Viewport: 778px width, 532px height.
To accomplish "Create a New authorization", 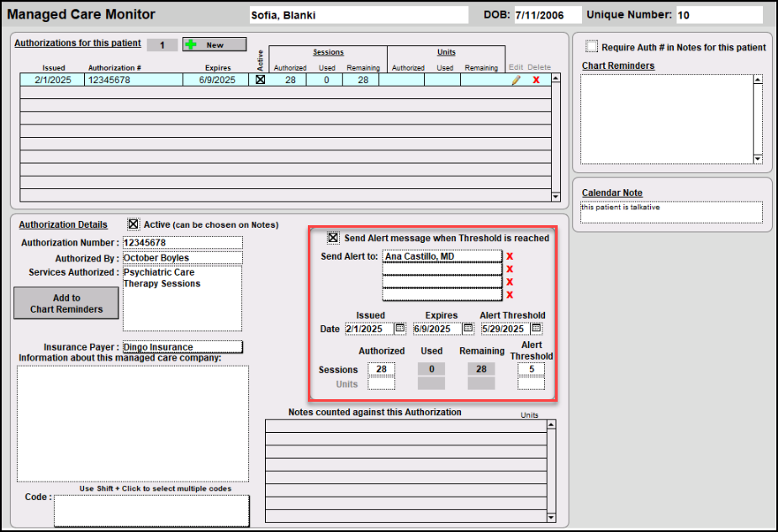I will pos(214,45).
